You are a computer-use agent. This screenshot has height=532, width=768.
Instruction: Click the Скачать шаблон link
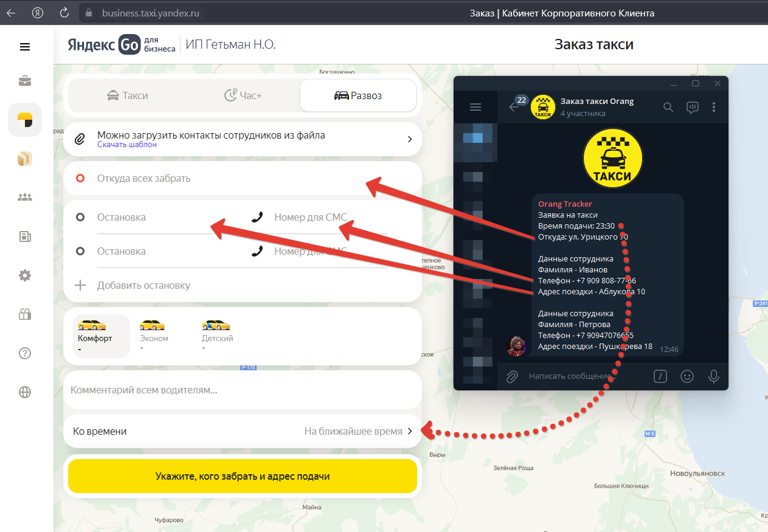(x=126, y=145)
